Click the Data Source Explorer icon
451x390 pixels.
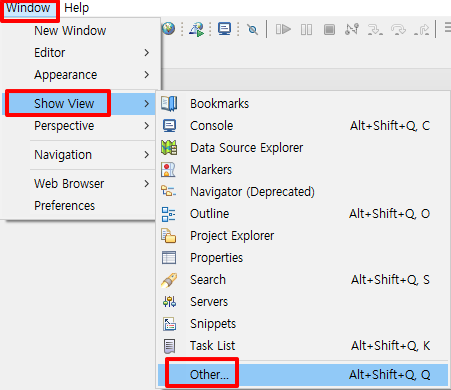tap(169, 148)
